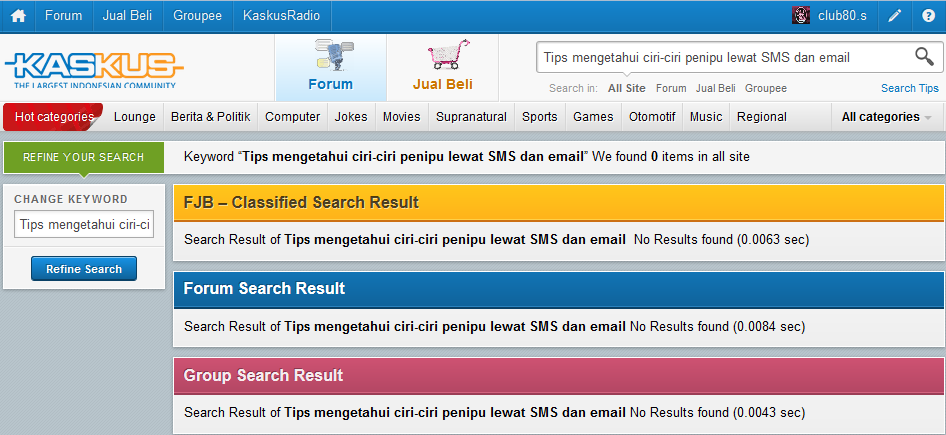Open the Supranatural category
946x435 pixels.
471,117
